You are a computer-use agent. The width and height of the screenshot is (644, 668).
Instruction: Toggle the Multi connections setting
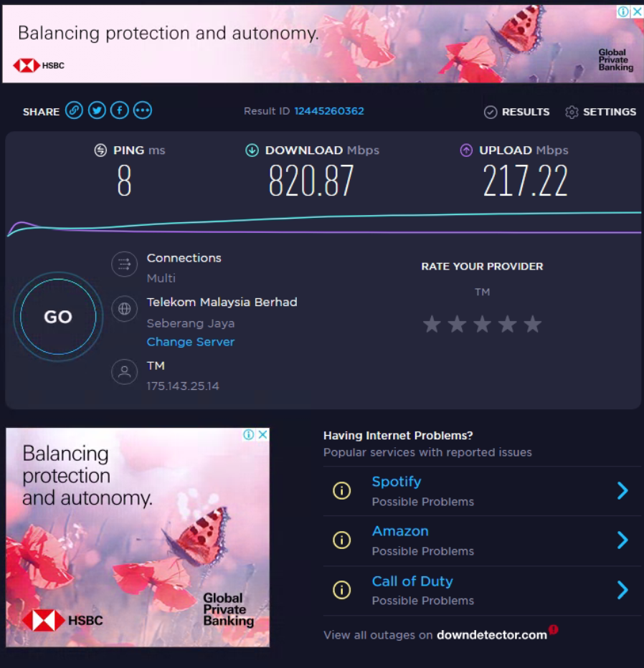[161, 278]
